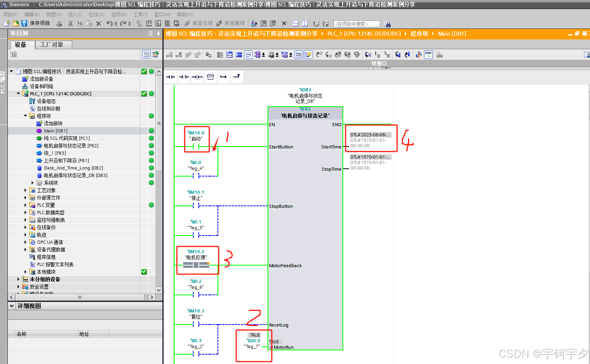Collapse the 详细视图 panel

(x=12, y=306)
